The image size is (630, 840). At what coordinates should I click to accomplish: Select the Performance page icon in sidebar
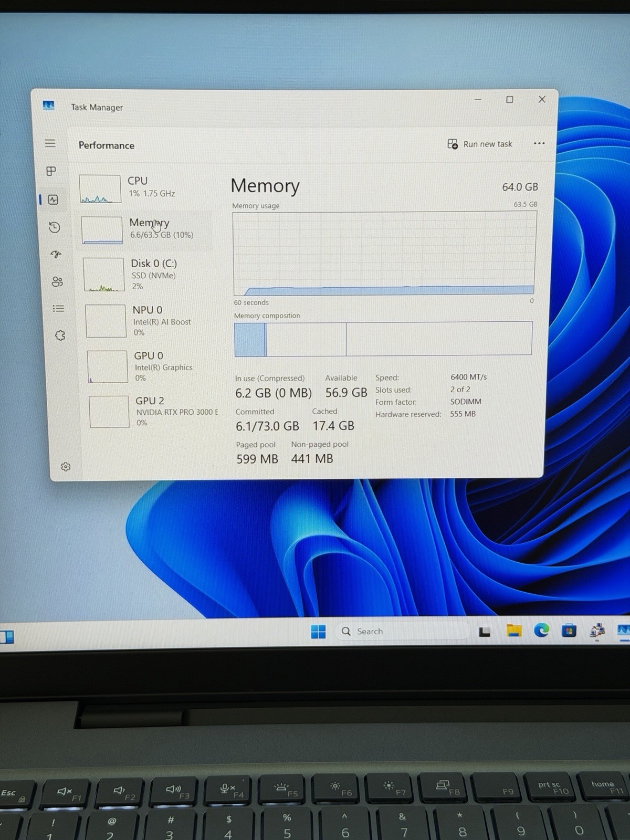(x=53, y=199)
